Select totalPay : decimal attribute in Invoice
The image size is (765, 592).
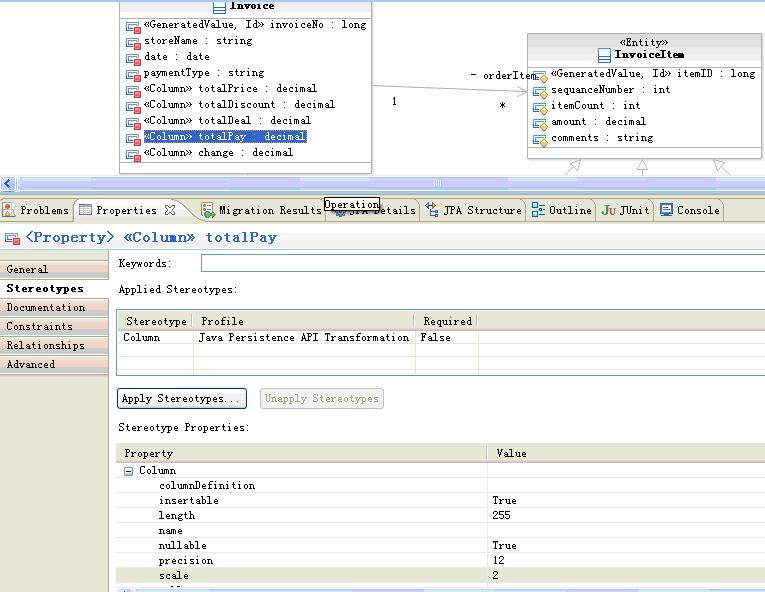click(x=225, y=137)
